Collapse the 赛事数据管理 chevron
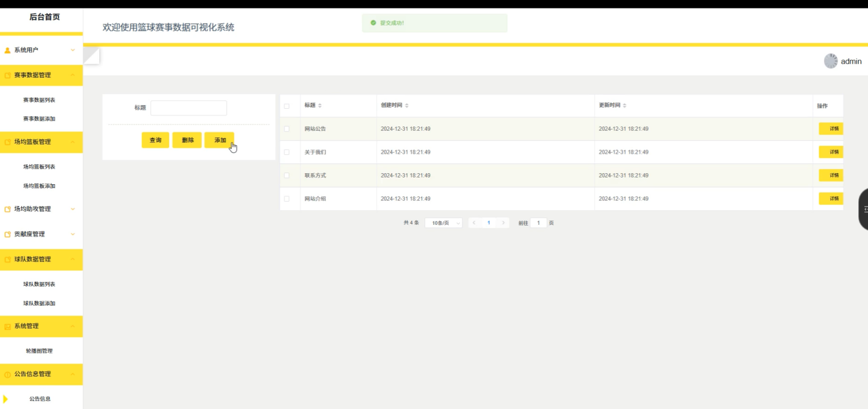This screenshot has height=409, width=868. [x=73, y=75]
